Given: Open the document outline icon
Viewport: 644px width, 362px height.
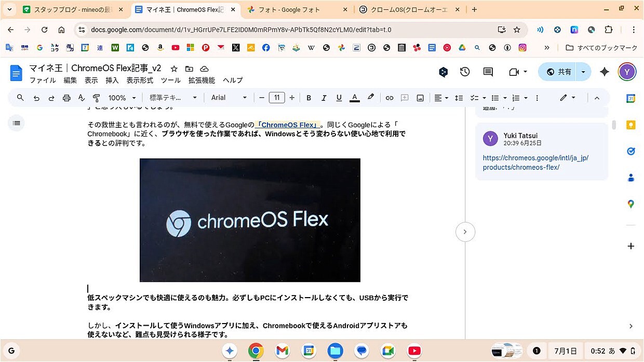Looking at the screenshot, I should [17, 123].
